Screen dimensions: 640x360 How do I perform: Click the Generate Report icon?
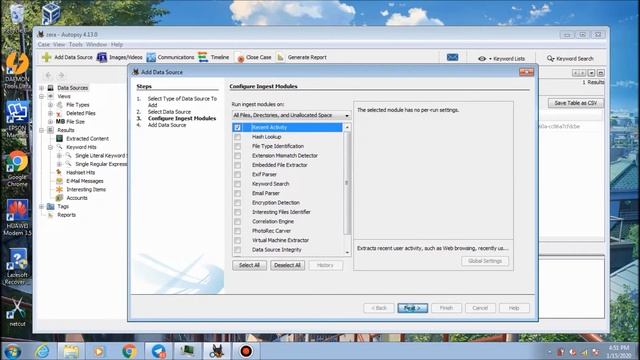[x=280, y=57]
